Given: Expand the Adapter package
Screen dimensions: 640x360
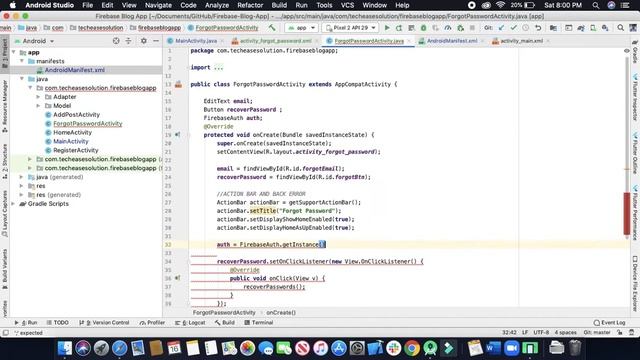Looking at the screenshot, I should (38, 97).
